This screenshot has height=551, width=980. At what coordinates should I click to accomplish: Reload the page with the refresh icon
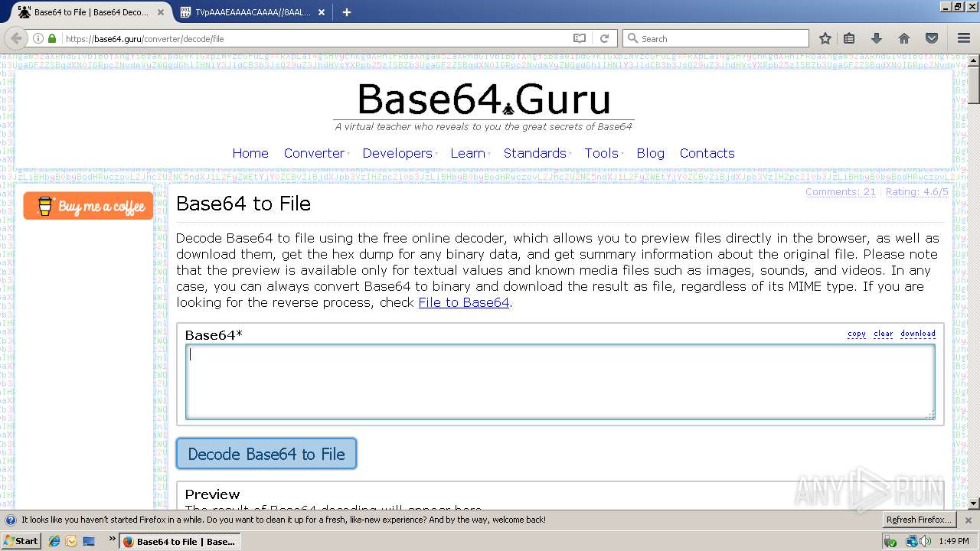tap(604, 38)
